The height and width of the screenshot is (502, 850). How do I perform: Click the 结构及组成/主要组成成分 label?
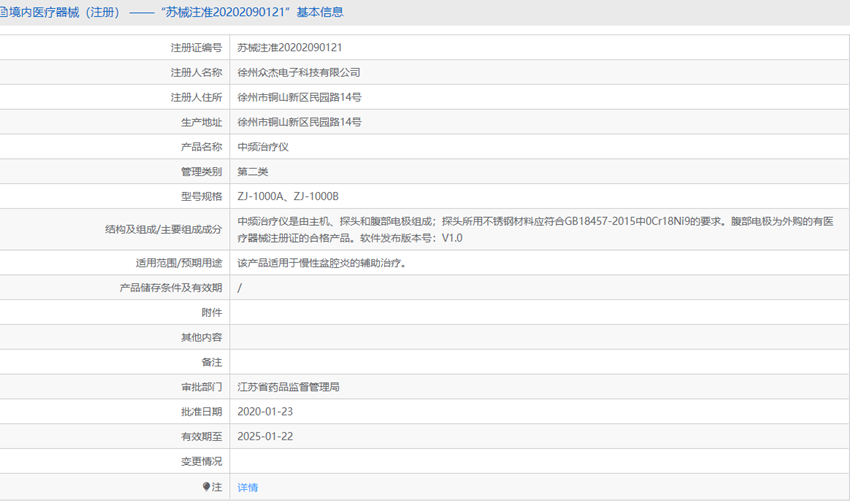(x=164, y=230)
